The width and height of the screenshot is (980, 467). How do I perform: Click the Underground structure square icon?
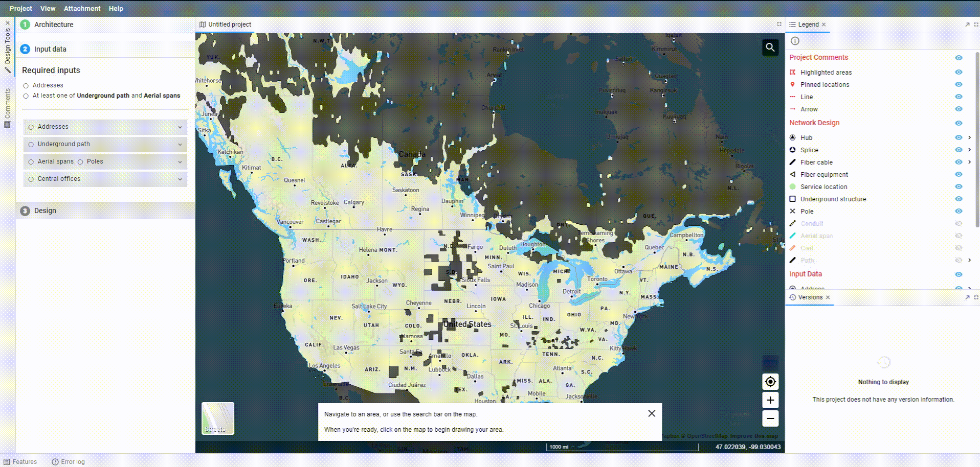[792, 199]
